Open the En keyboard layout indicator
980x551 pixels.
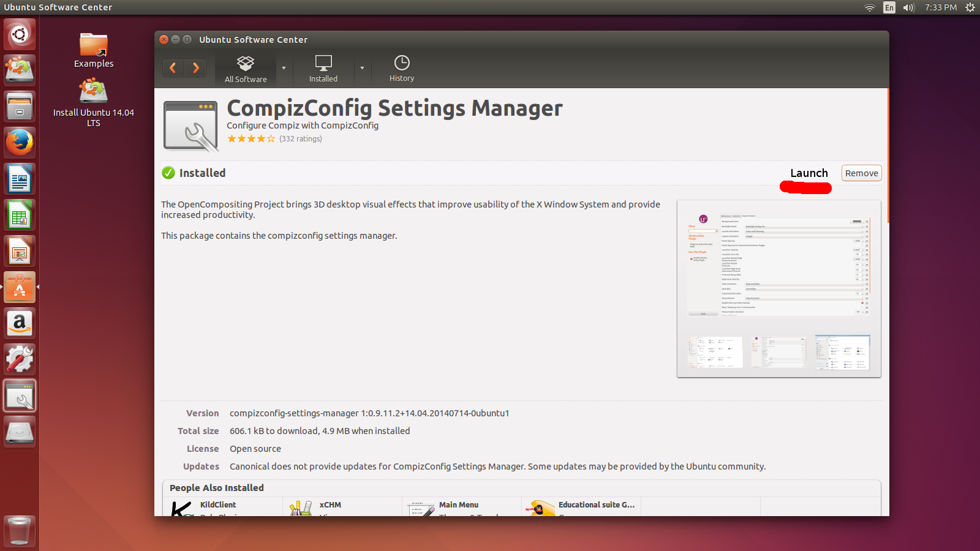click(889, 7)
